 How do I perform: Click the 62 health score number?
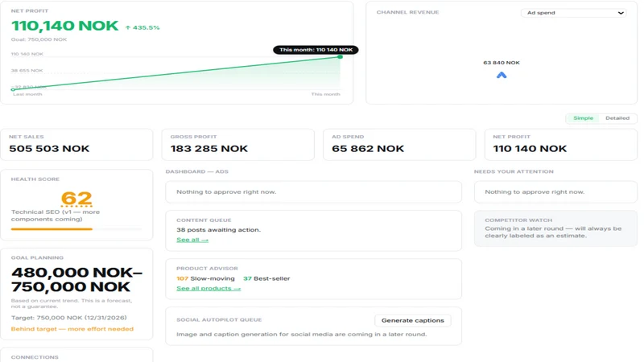point(76,199)
